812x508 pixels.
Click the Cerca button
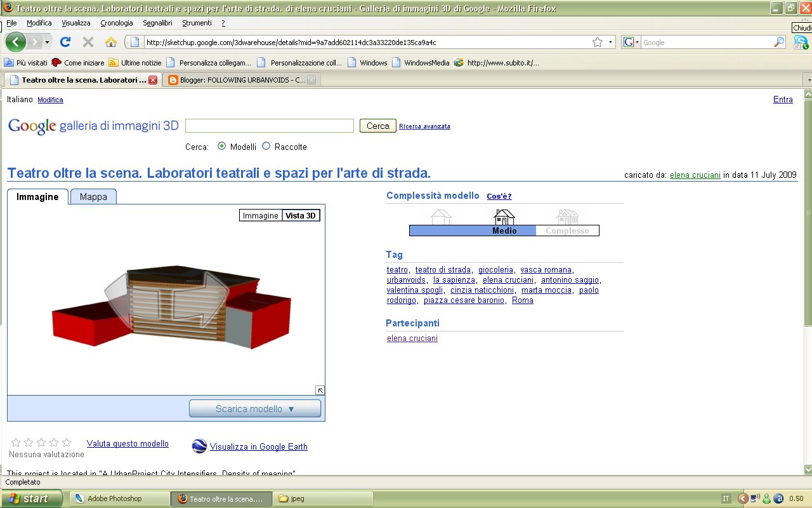click(x=378, y=126)
